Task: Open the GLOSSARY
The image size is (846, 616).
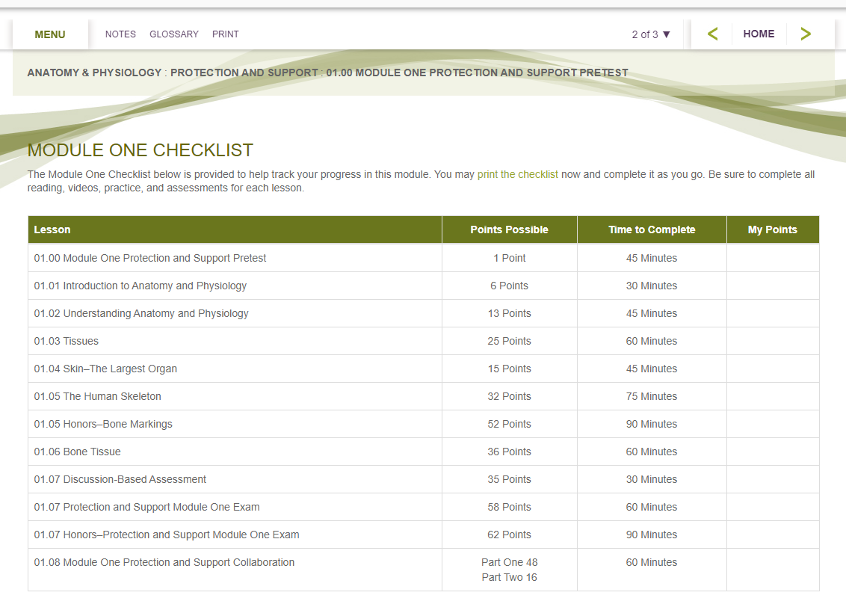Action: 173,34
